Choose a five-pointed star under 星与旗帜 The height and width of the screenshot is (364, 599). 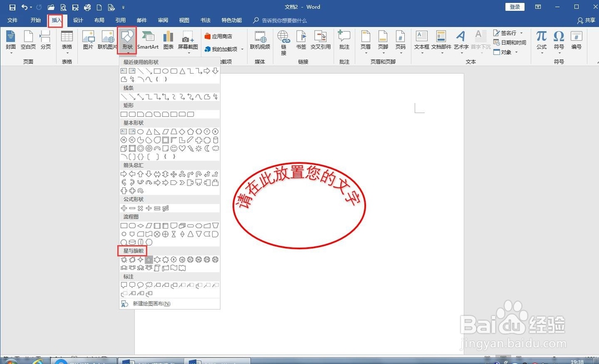click(x=149, y=259)
